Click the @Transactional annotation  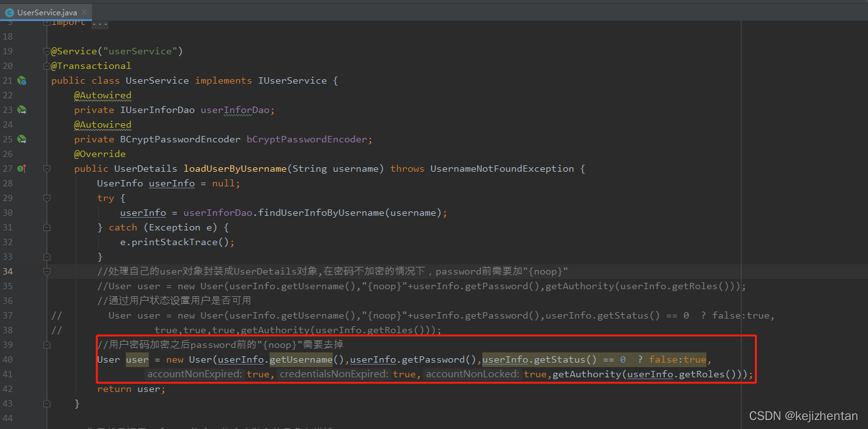coord(91,66)
